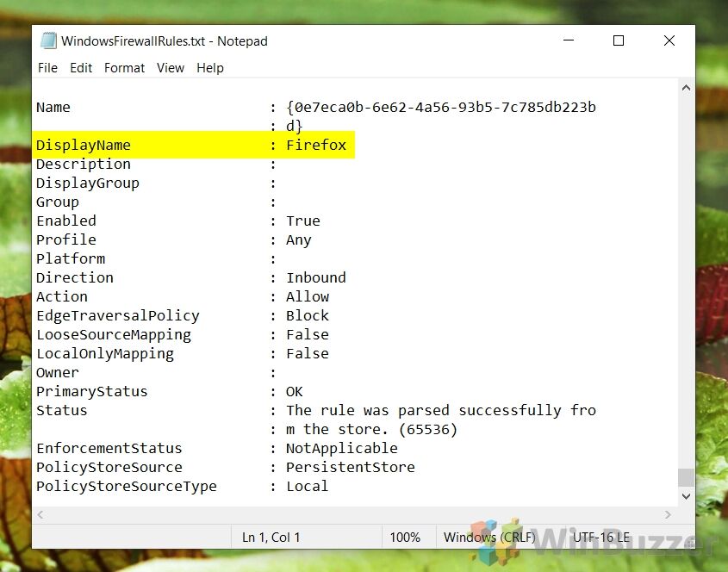Screen dimensions: 728x572
Task: Click 'The rule was parsed successfully' text
Action: point(424,410)
